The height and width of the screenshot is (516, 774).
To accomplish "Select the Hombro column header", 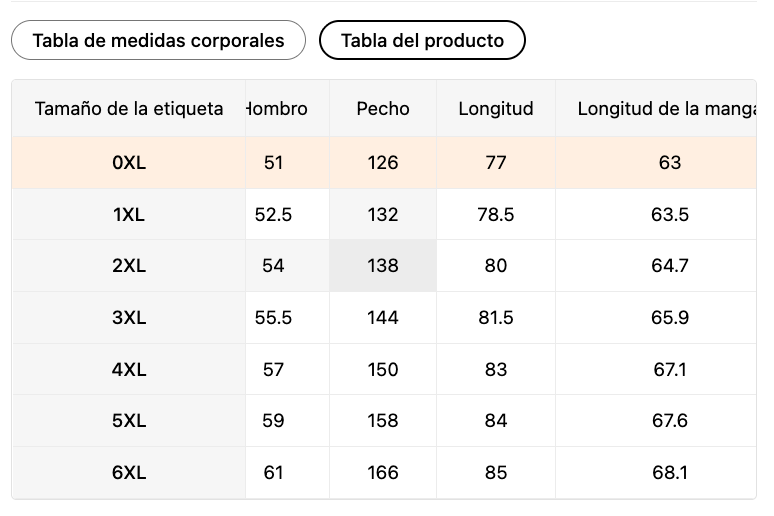I will 278,109.
